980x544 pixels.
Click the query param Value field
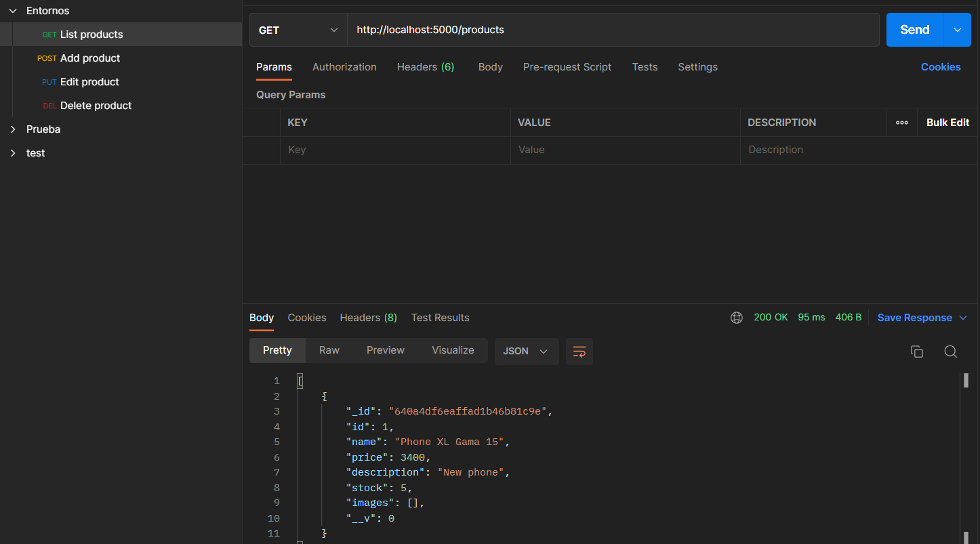(x=626, y=150)
